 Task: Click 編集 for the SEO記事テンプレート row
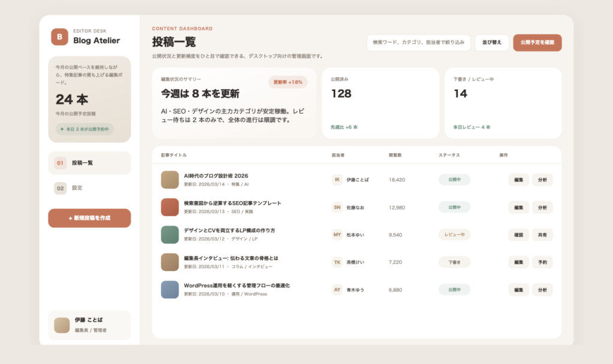click(x=518, y=207)
